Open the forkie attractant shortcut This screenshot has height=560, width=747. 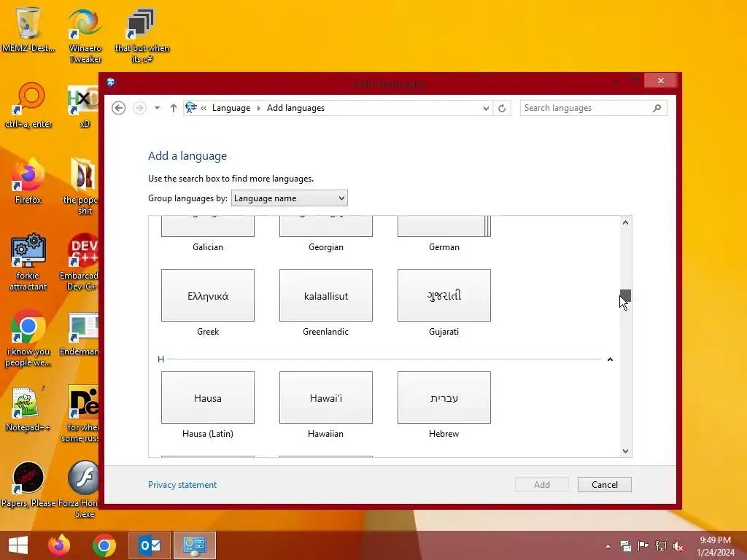coord(28,261)
